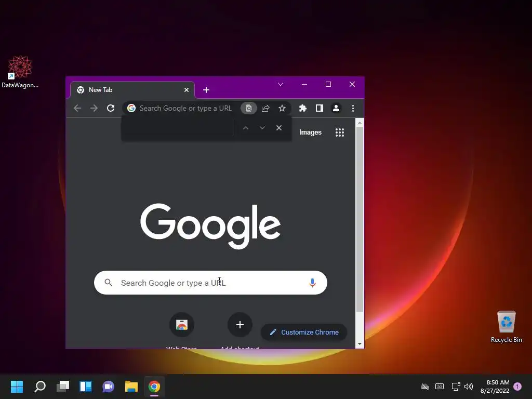The width and height of the screenshot is (532, 399).
Task: Click the Google search box in page center
Action: coord(210,283)
